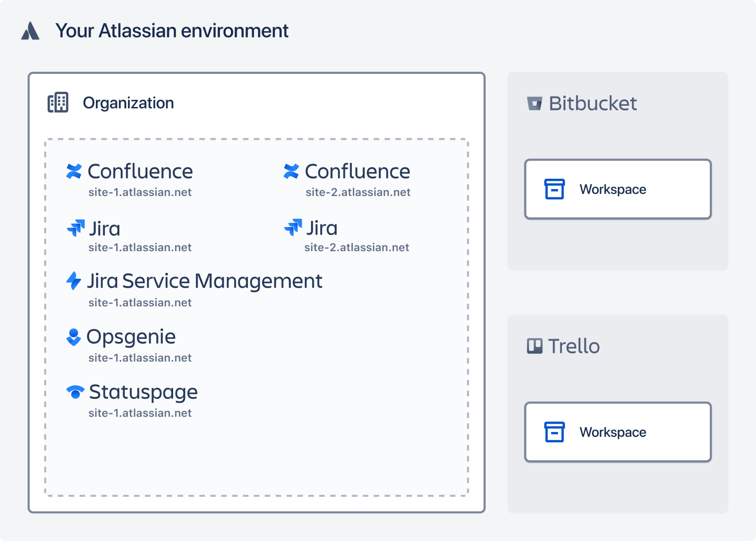Click the 'Your Atlassian environment' title
The image size is (756, 541).
tap(172, 31)
